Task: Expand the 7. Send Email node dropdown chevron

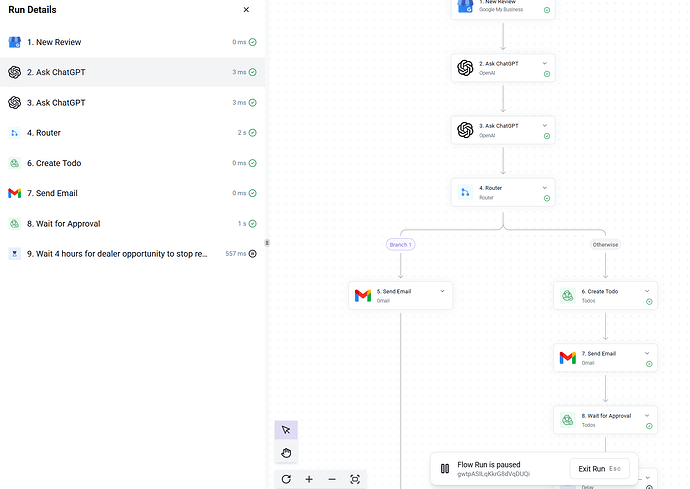Action: point(647,353)
